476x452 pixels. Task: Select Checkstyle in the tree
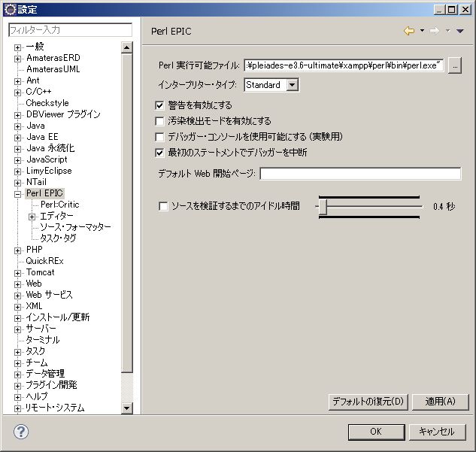click(x=47, y=103)
